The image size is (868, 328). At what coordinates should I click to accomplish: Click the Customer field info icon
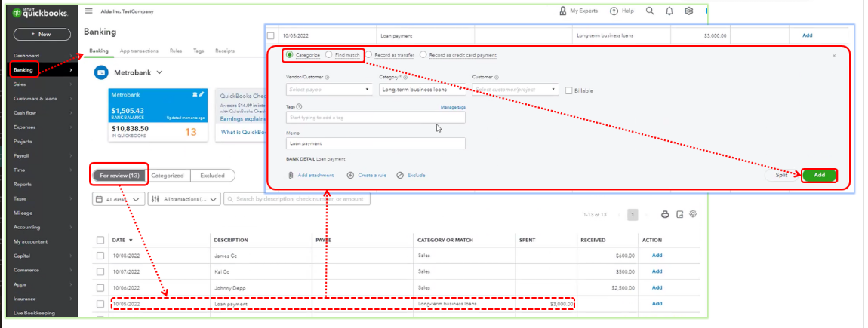pyautogui.click(x=496, y=78)
